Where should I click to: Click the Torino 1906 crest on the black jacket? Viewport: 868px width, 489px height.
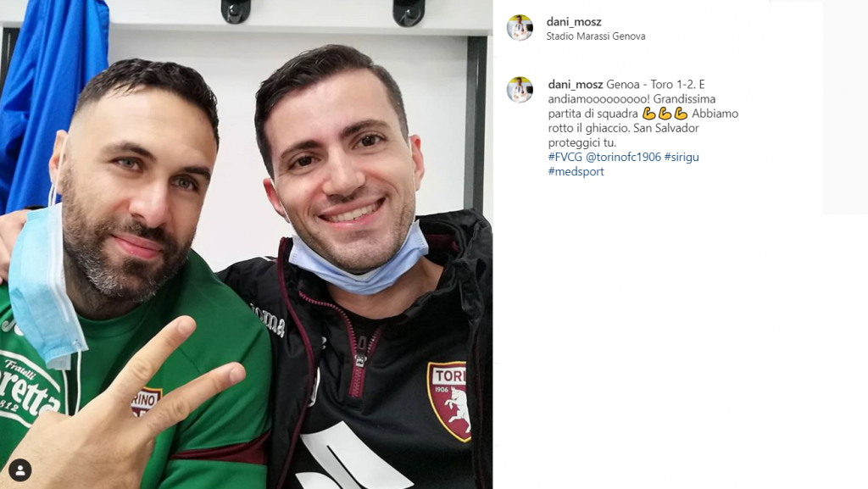tap(449, 401)
